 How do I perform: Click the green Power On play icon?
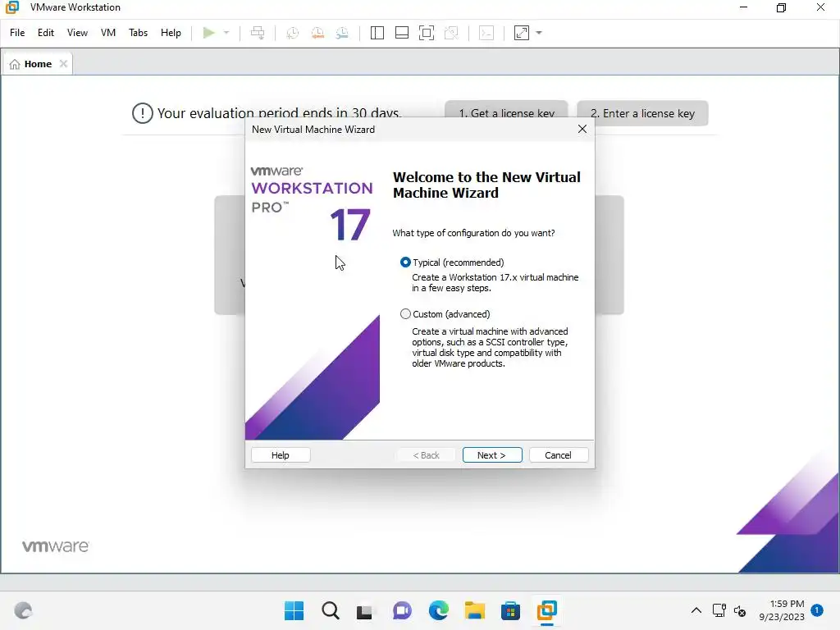click(x=208, y=33)
